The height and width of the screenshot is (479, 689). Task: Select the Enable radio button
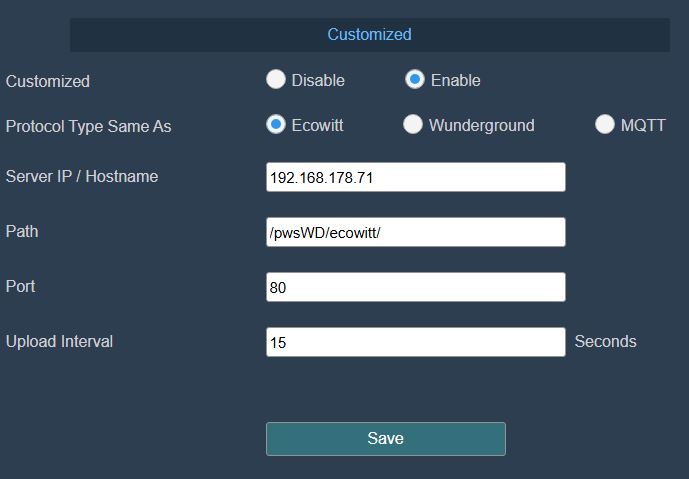point(415,80)
